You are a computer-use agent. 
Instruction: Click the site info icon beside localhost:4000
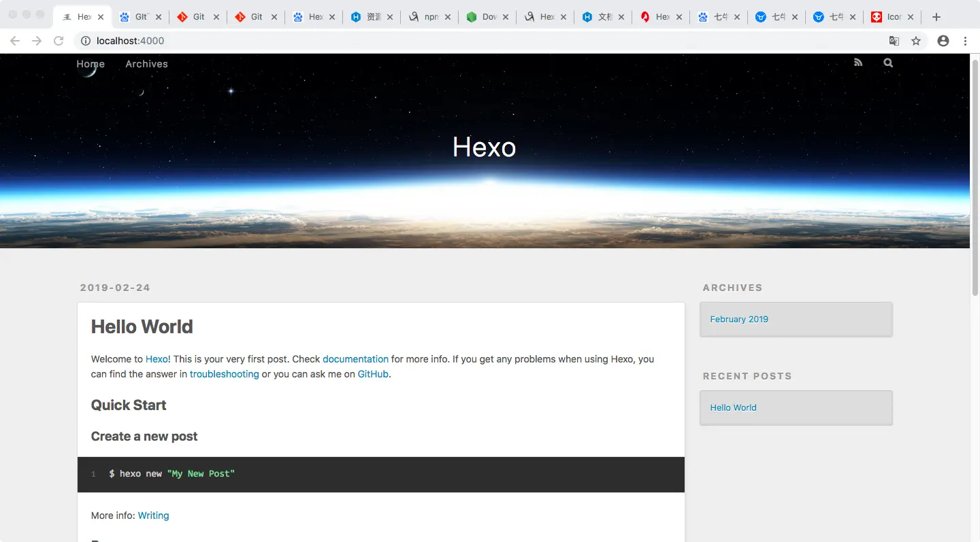pyautogui.click(x=86, y=41)
